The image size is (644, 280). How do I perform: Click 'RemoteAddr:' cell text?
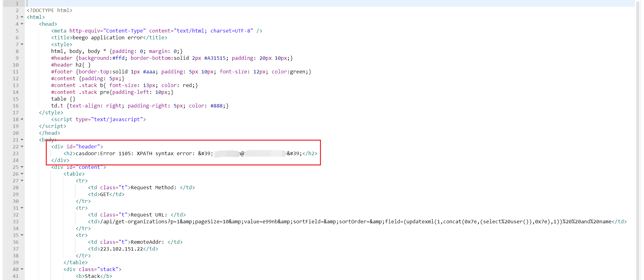[147, 242]
